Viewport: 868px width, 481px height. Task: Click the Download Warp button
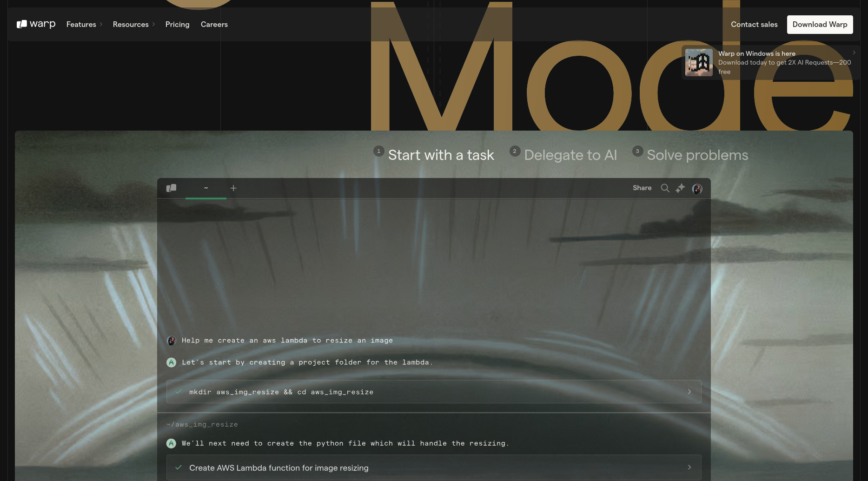[x=820, y=24]
